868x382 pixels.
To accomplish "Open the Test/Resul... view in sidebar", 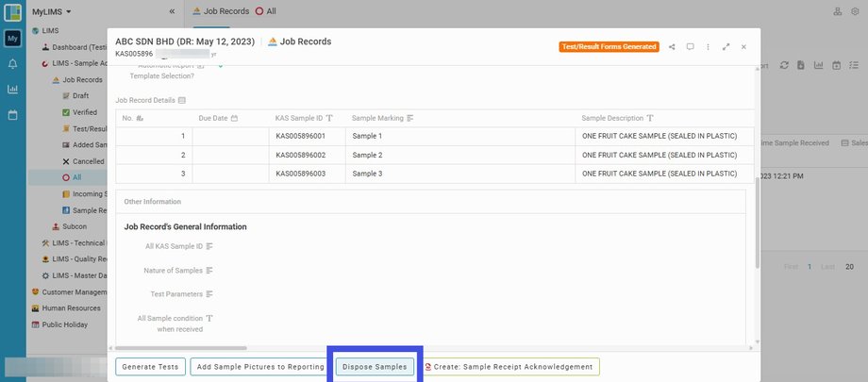I will point(84,129).
